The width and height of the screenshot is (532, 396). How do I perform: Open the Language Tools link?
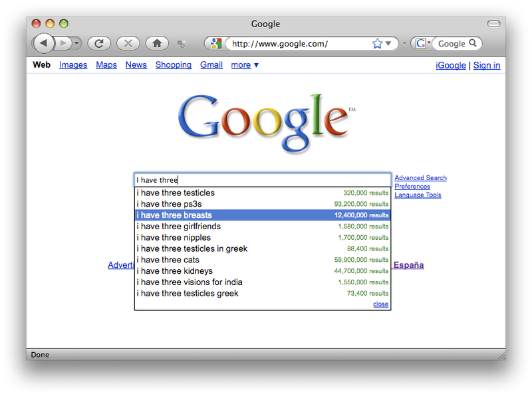(x=418, y=195)
